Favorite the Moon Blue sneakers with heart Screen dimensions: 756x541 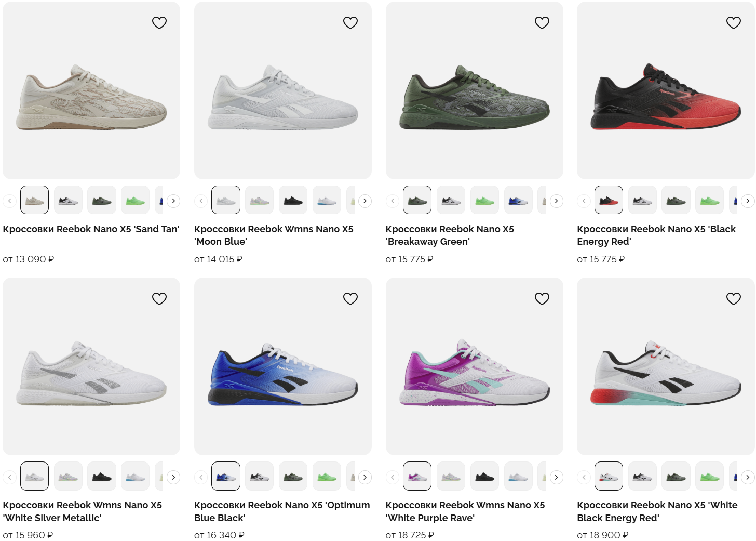click(350, 22)
